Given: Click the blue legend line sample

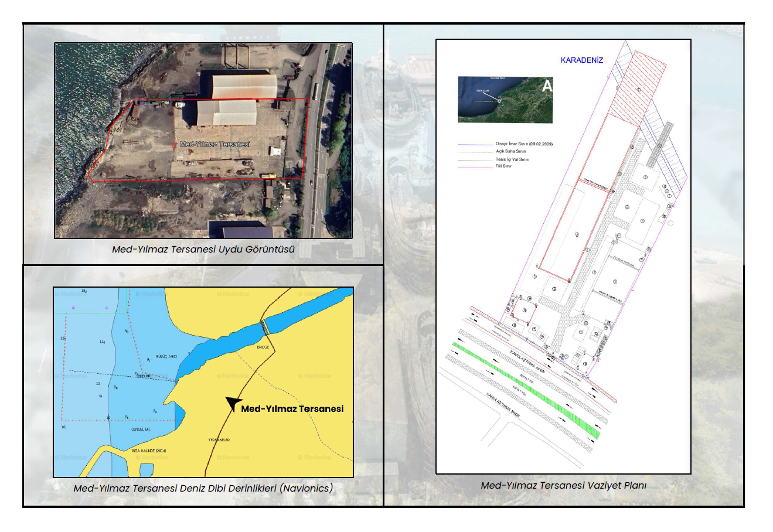Looking at the screenshot, I should 475,144.
